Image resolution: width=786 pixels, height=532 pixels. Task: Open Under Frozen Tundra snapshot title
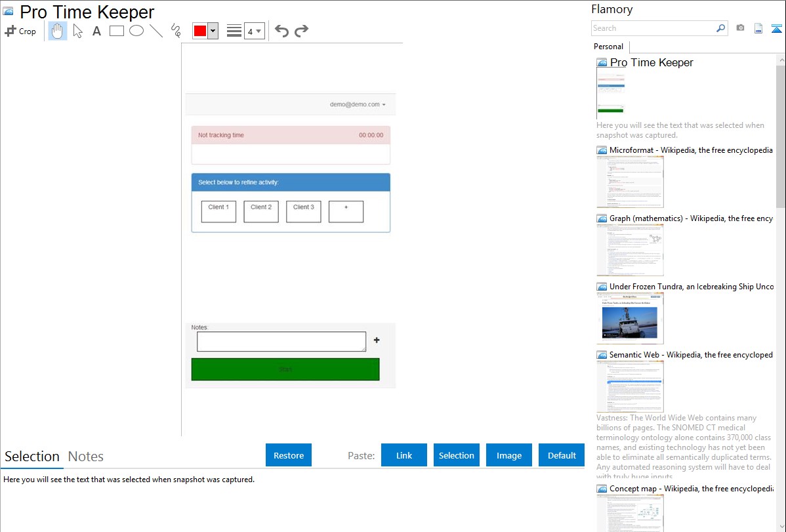tap(692, 286)
